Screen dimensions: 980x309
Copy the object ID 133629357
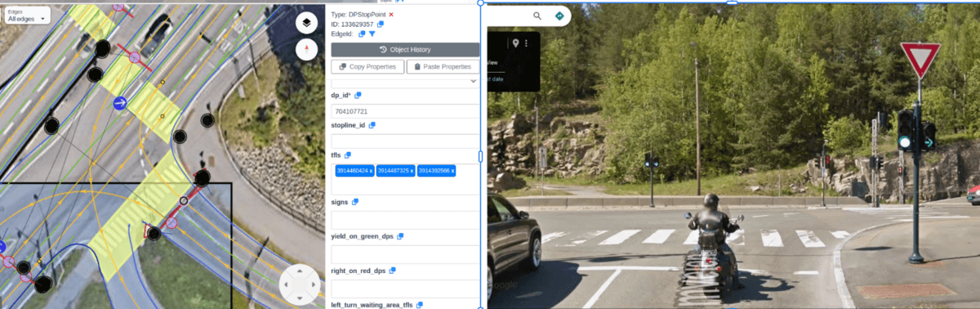point(381,25)
